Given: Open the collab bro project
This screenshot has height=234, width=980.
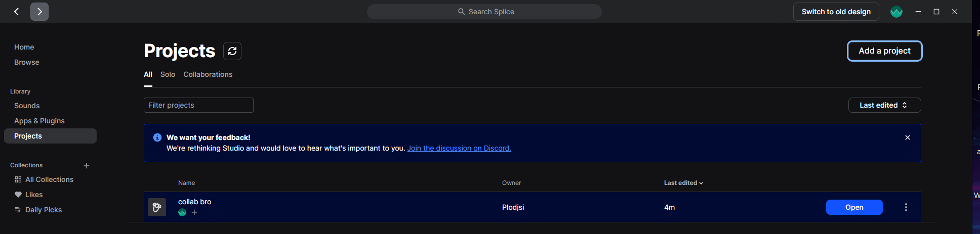Looking at the screenshot, I should click(x=854, y=207).
